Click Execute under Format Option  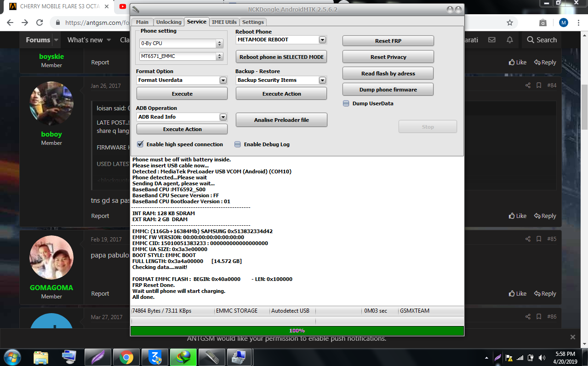pyautogui.click(x=182, y=94)
